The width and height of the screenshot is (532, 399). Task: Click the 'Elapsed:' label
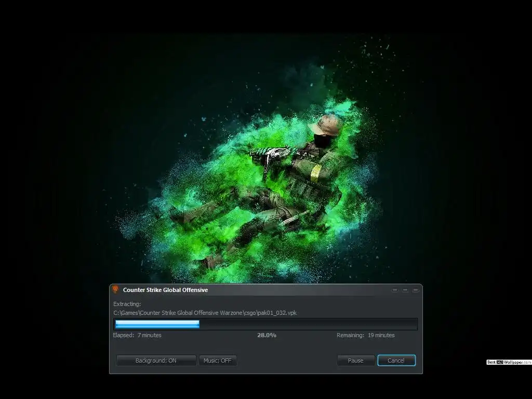click(x=124, y=335)
